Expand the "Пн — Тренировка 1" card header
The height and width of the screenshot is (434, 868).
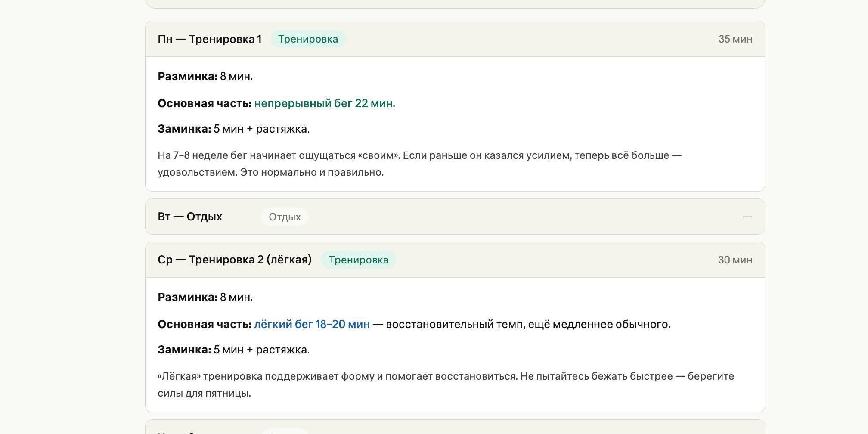(209, 39)
